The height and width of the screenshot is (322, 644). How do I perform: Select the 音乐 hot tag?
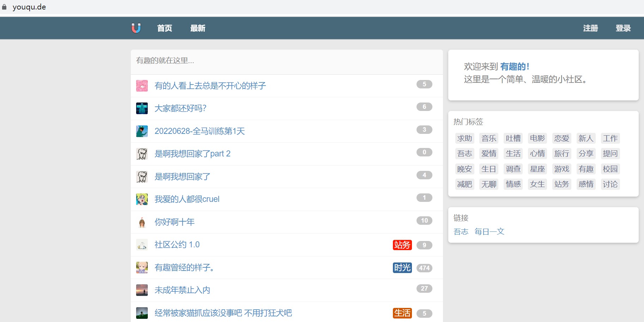tap(489, 138)
